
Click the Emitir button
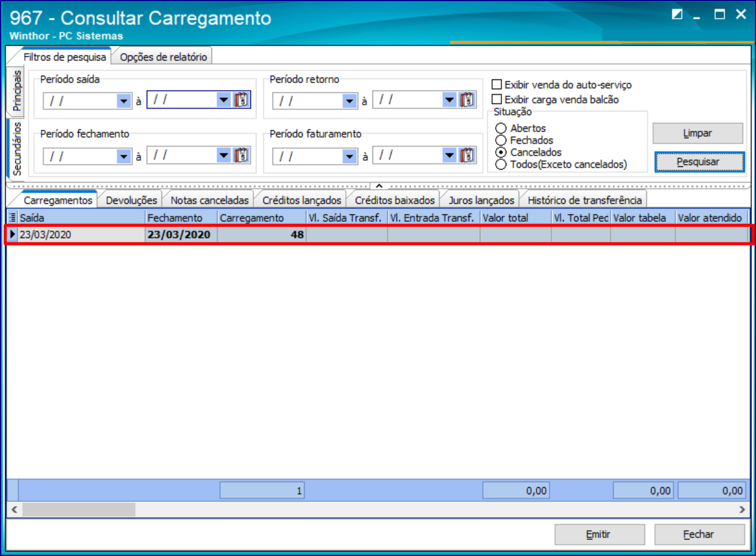(x=599, y=534)
